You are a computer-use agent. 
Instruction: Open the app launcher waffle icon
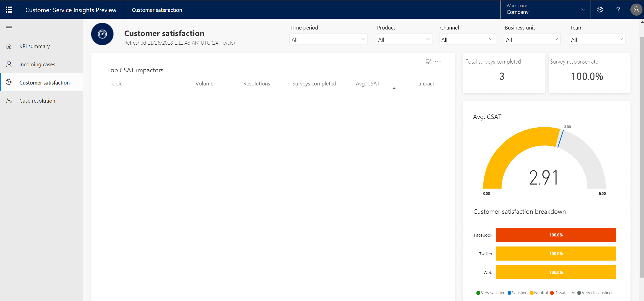(9, 10)
